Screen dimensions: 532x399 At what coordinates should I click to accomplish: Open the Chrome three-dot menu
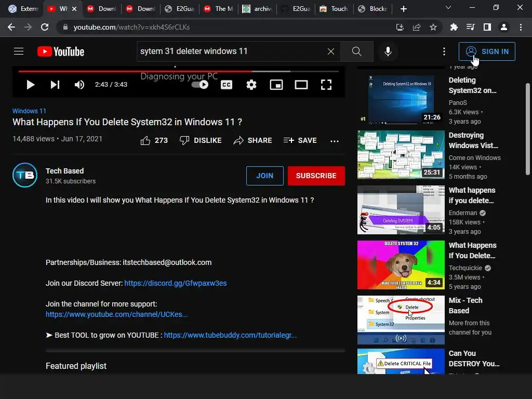tap(521, 27)
